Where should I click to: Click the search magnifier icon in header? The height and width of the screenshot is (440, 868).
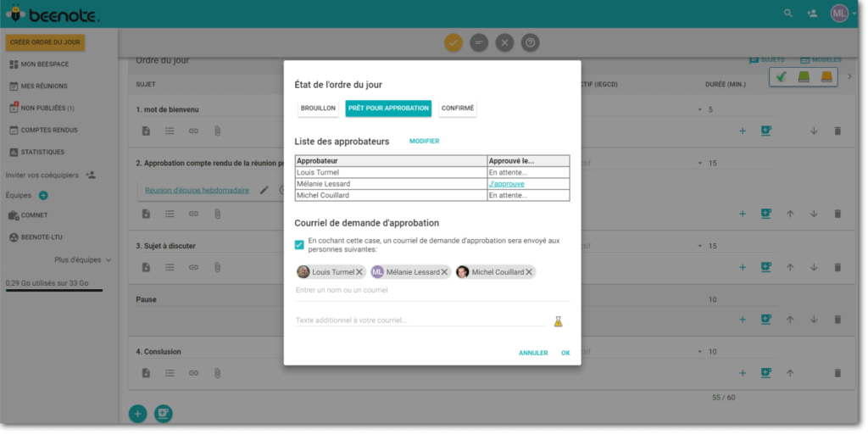tap(787, 14)
